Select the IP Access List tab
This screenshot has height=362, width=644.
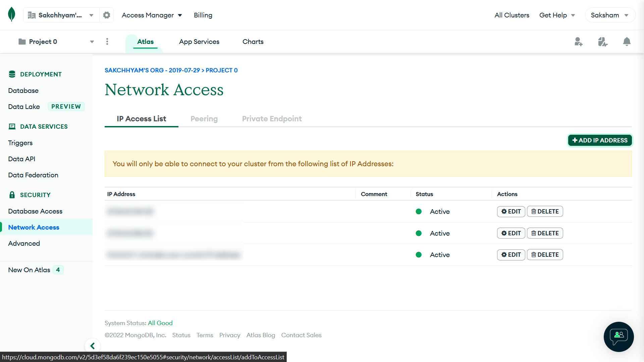click(x=141, y=119)
